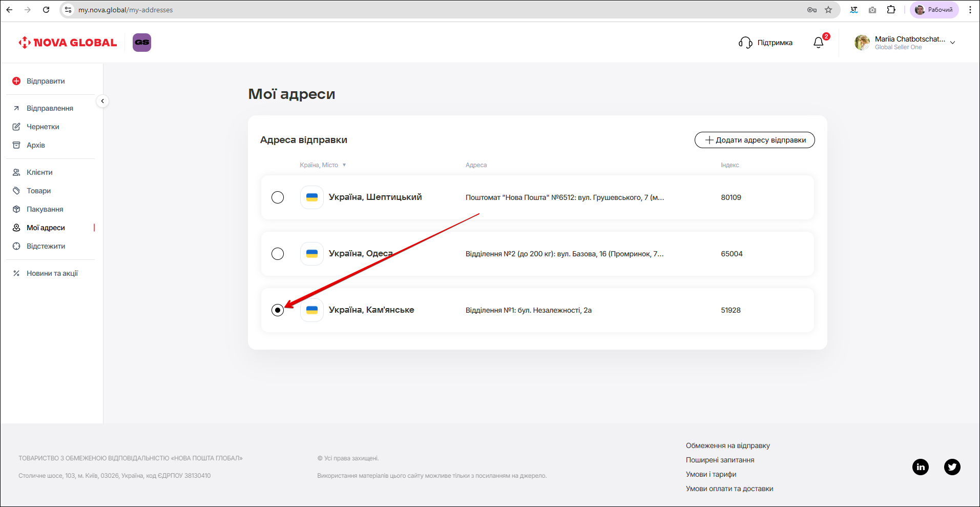
Task: Open the LinkedIn icon in footer
Action: (x=921, y=467)
